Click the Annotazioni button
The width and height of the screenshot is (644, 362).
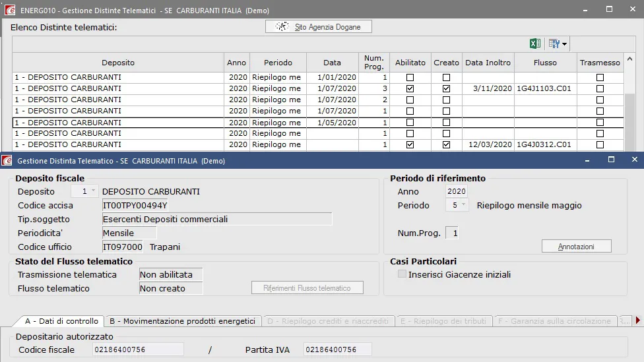(576, 246)
